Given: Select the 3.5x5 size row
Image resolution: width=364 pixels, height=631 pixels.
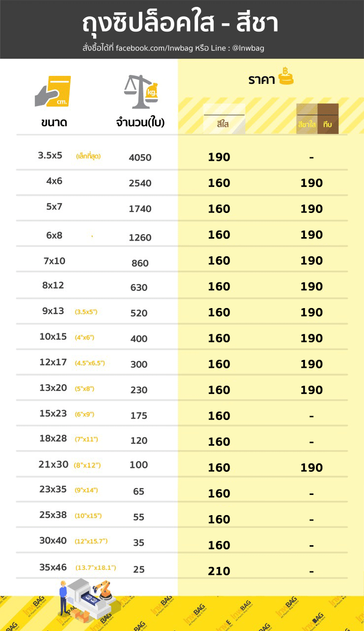Looking at the screenshot, I should point(50,155).
